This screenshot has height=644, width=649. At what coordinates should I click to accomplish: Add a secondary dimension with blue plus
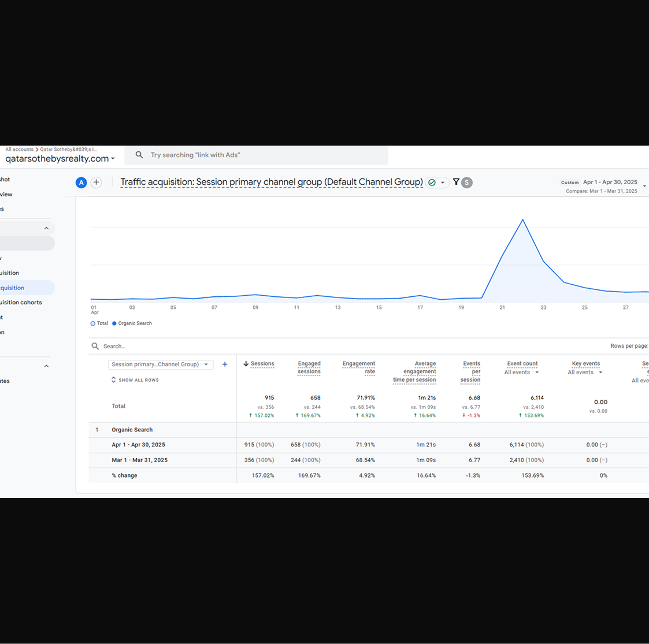coord(225,364)
